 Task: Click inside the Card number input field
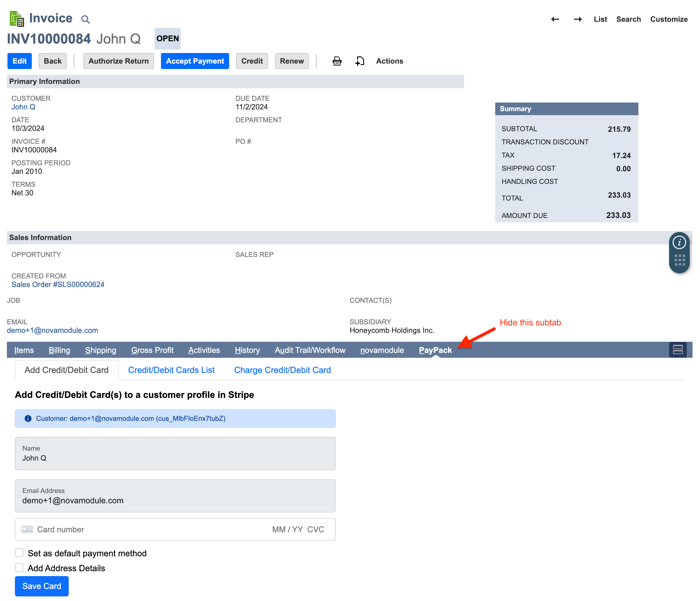135,529
